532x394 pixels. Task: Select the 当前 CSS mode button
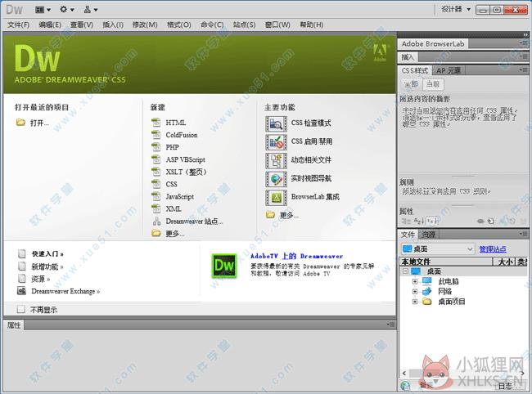pos(433,84)
